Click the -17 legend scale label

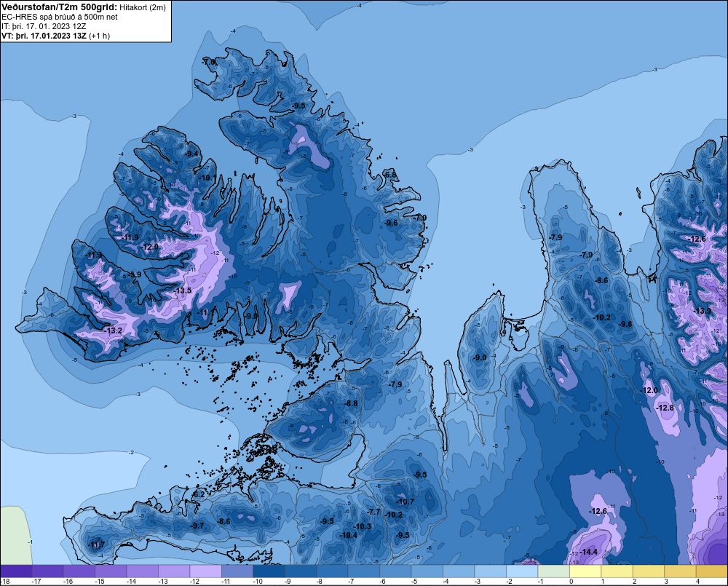click(x=36, y=582)
